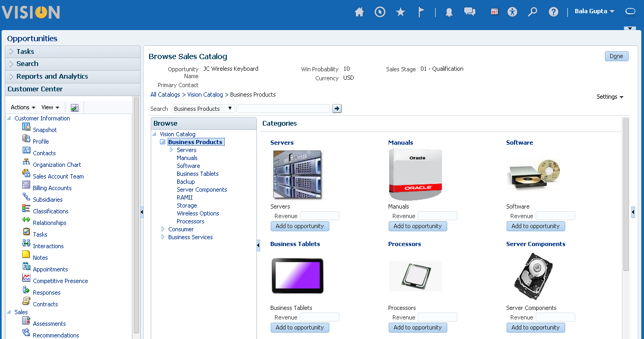Click the Done button
644x339 pixels.
(617, 56)
